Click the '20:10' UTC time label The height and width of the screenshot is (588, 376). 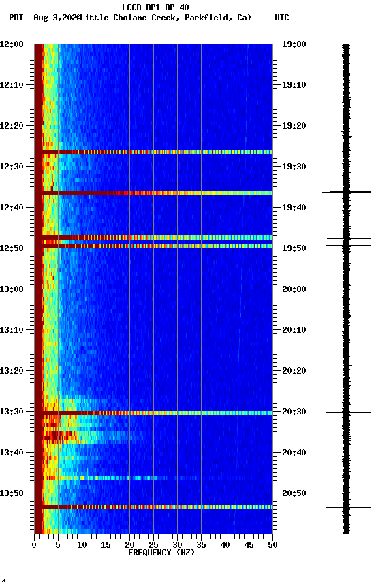[x=294, y=330]
